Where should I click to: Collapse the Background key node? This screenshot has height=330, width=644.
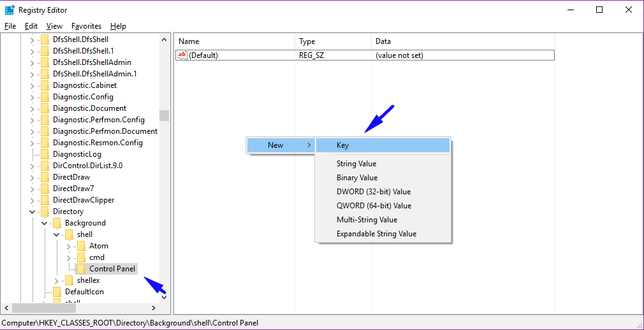coord(44,223)
